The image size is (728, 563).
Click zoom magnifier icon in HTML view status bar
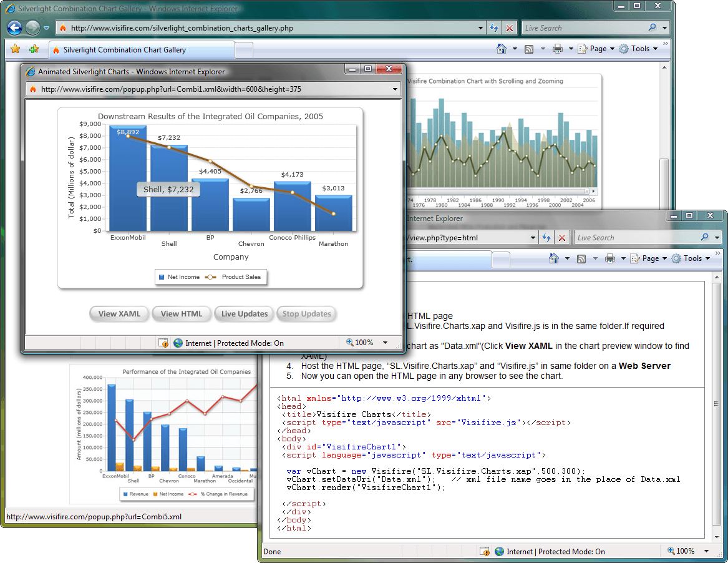tap(671, 551)
